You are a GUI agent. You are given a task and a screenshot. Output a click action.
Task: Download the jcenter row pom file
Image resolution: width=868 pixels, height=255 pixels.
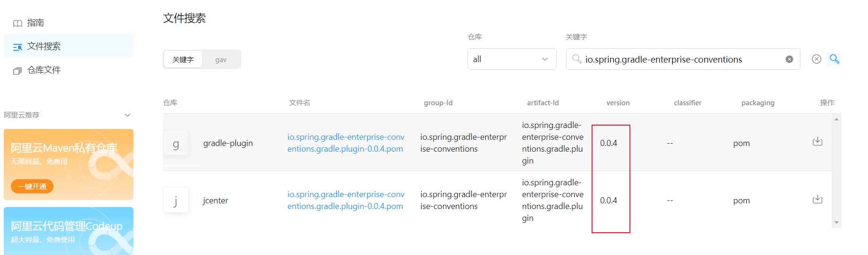(817, 199)
